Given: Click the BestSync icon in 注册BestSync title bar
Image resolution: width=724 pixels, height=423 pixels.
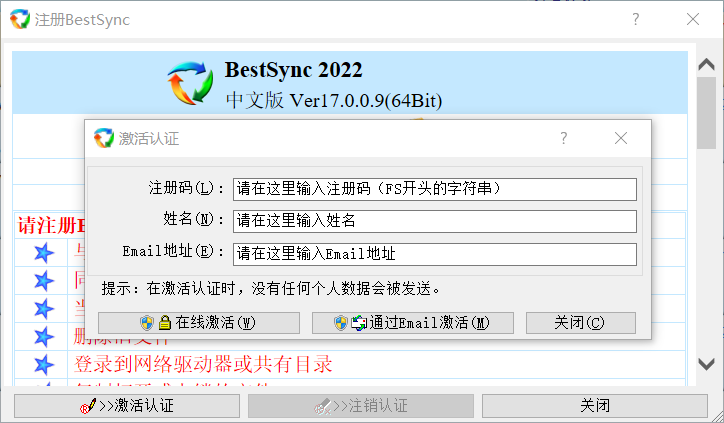Looking at the screenshot, I should pyautogui.click(x=20, y=19).
